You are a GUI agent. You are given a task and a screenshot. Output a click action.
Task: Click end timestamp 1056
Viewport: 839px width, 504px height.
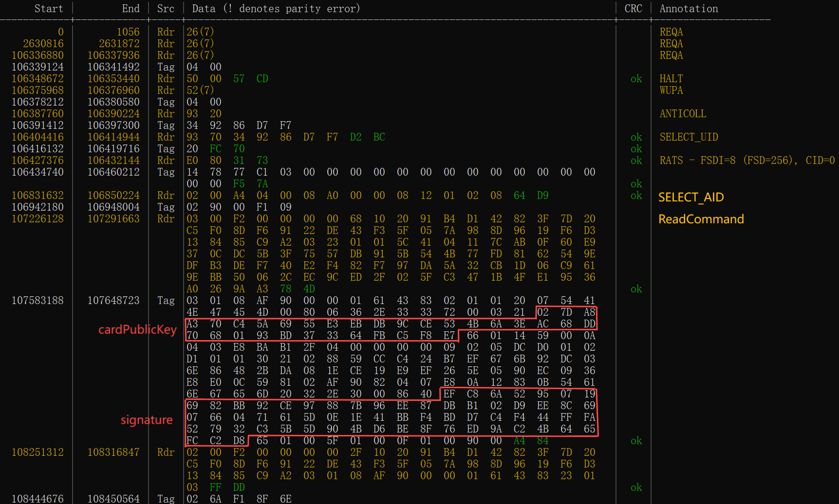128,32
